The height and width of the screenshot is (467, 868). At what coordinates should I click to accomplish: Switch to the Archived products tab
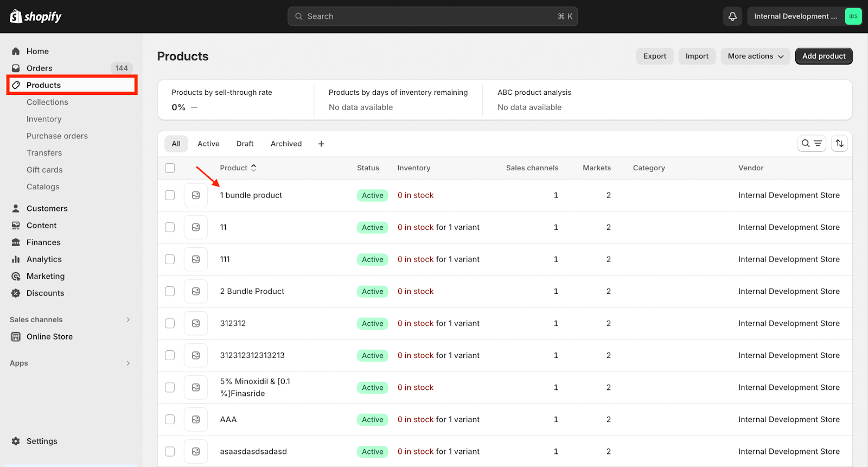(286, 144)
